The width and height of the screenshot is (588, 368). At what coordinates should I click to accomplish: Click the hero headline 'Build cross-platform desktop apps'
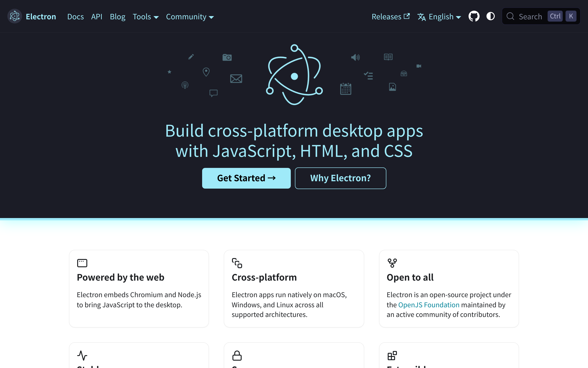click(x=294, y=131)
